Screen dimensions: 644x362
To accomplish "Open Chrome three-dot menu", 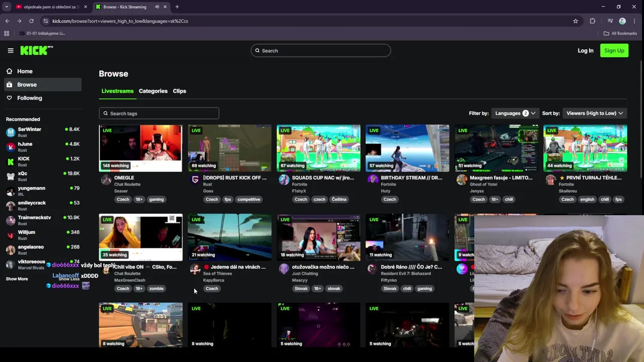I will coord(634,21).
